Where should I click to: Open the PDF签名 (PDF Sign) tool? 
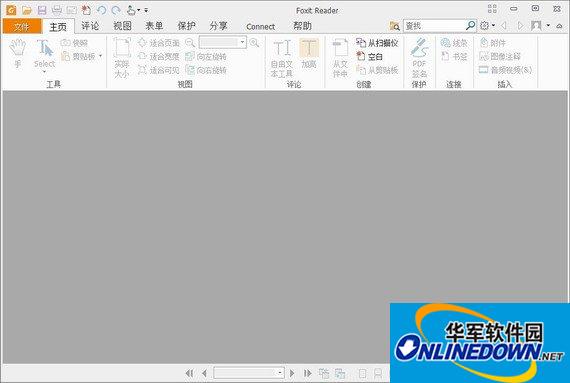[419, 58]
